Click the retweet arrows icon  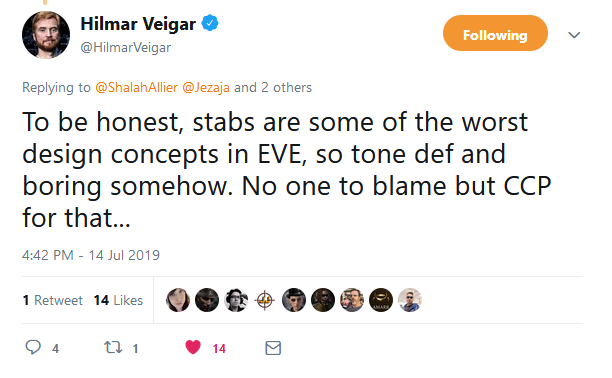click(x=113, y=347)
